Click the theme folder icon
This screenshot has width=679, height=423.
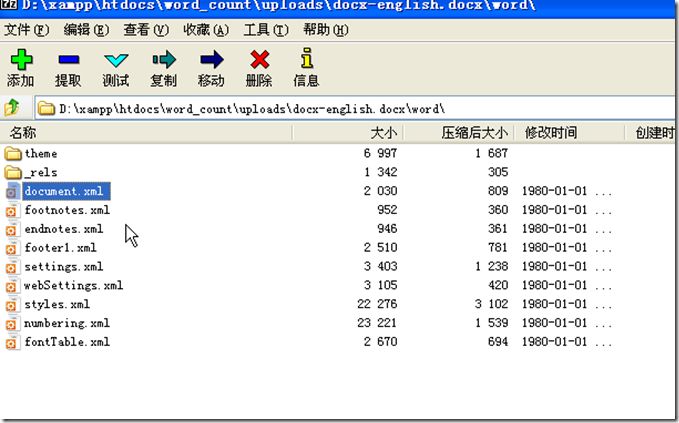[13, 153]
